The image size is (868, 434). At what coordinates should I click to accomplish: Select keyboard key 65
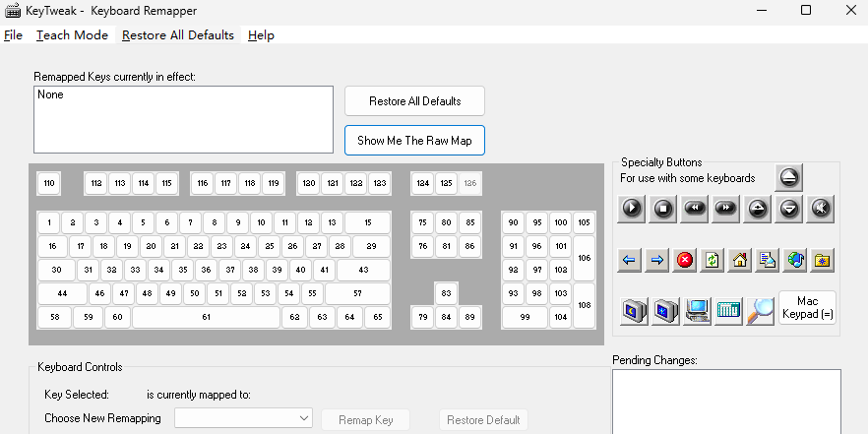pos(378,318)
